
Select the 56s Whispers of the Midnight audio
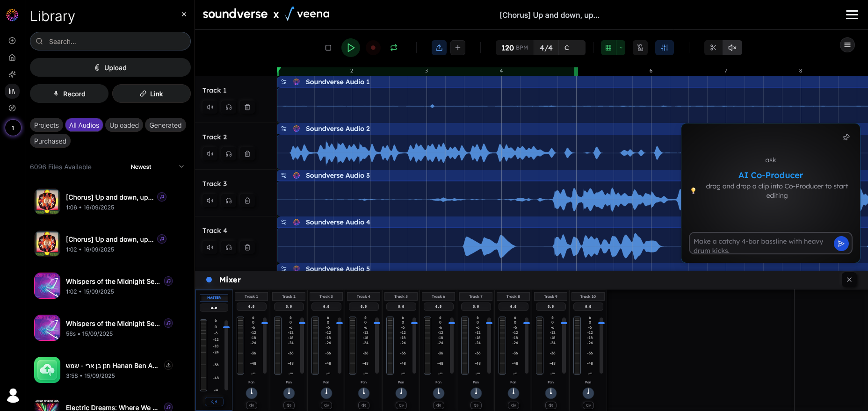point(110,328)
